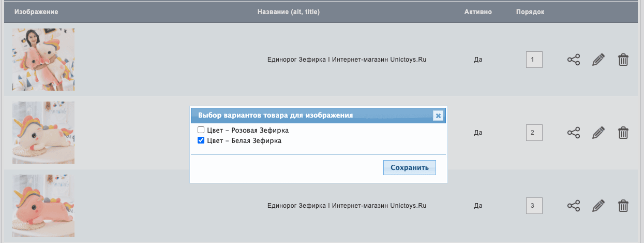644x243 pixels.
Task: Focus the order field containing 3
Action: point(534,206)
